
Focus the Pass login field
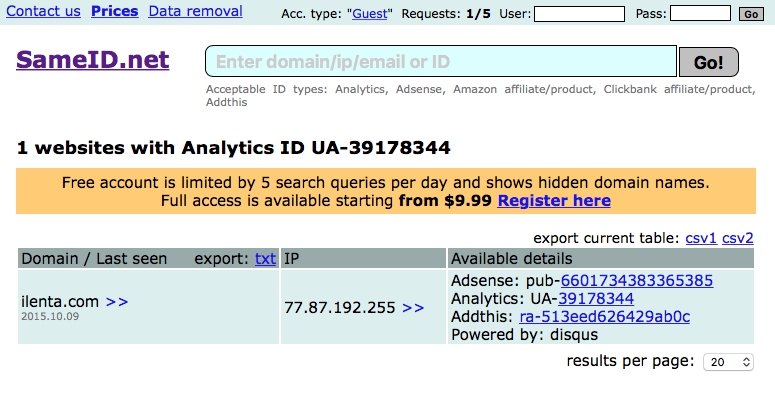[x=700, y=14]
